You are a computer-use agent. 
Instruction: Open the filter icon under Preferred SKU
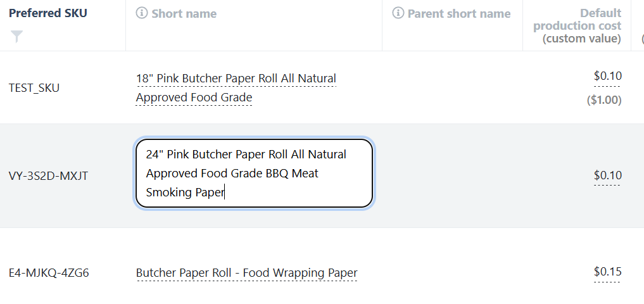click(x=17, y=37)
